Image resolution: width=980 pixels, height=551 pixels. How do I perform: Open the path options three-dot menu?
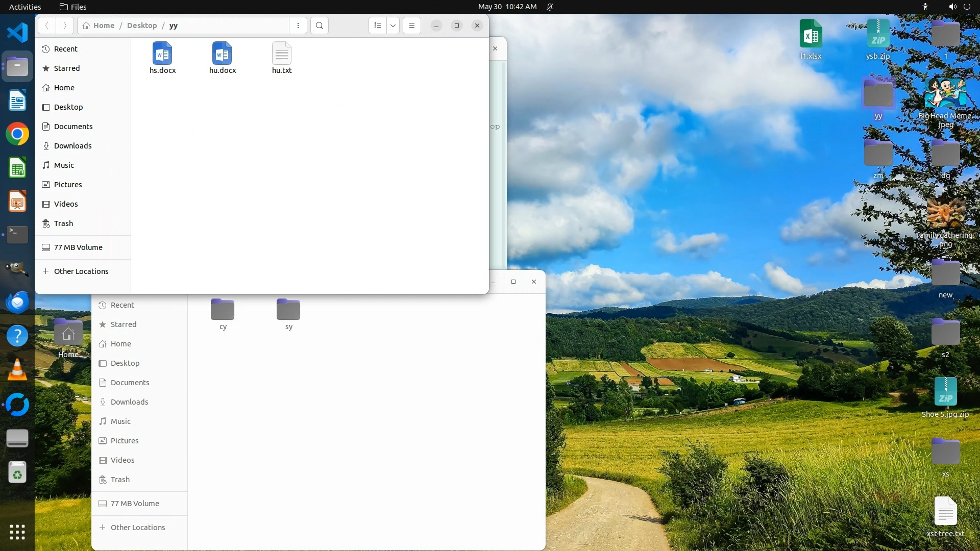tap(298, 26)
